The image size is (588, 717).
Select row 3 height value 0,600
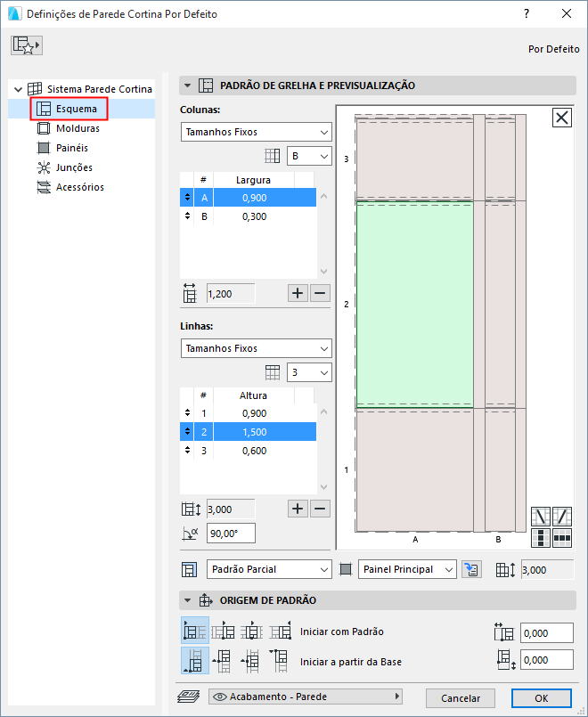[x=254, y=451]
